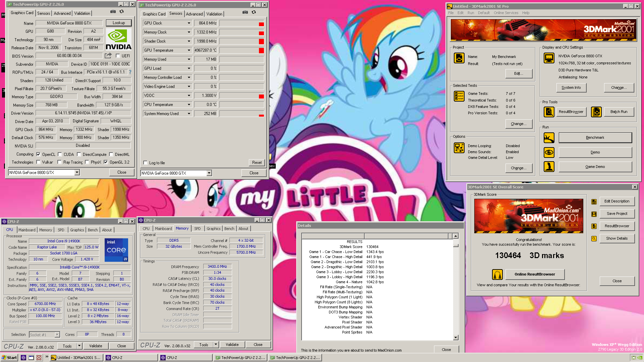644x362 pixels.
Task: Click the BIOS share/export arrow icon
Action: tap(108, 56)
